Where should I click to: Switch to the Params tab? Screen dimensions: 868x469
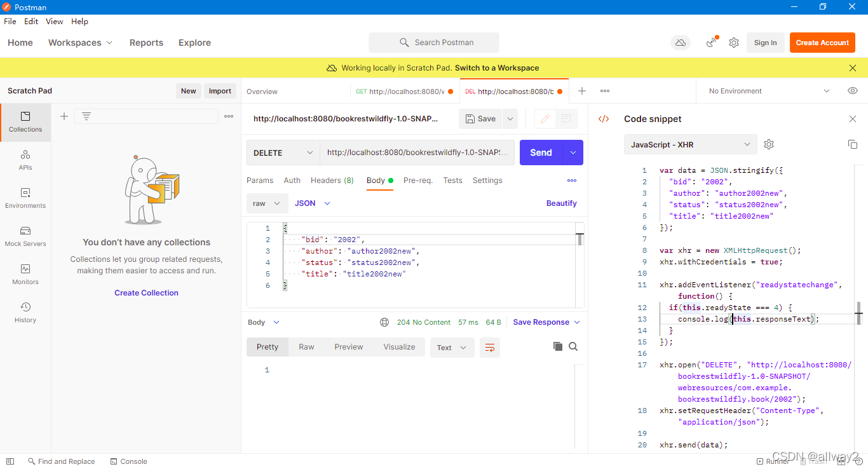click(x=260, y=180)
